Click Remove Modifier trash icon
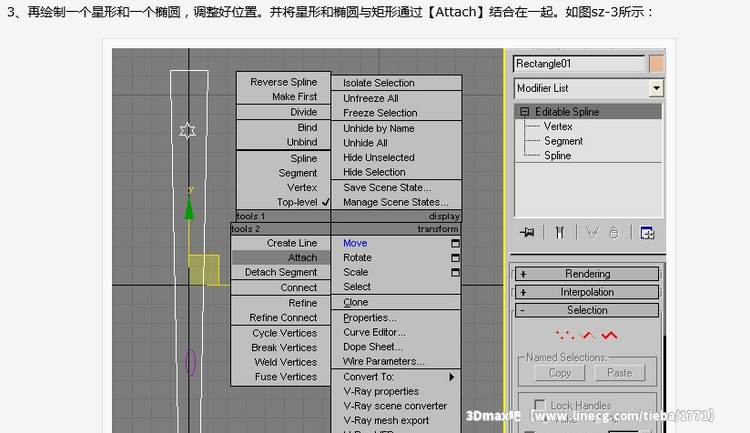The image size is (750, 433). (x=614, y=232)
